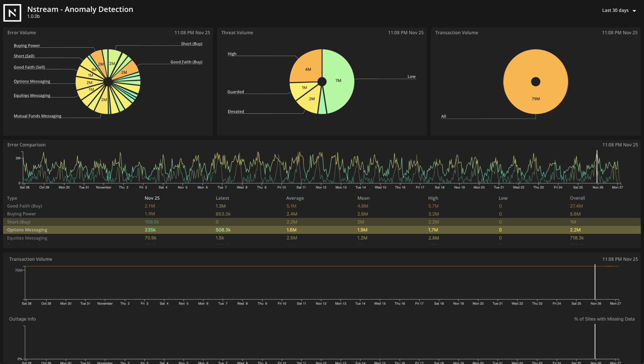Open the Last 30 days dropdown
Screen dimensions: 644x364
click(x=615, y=10)
